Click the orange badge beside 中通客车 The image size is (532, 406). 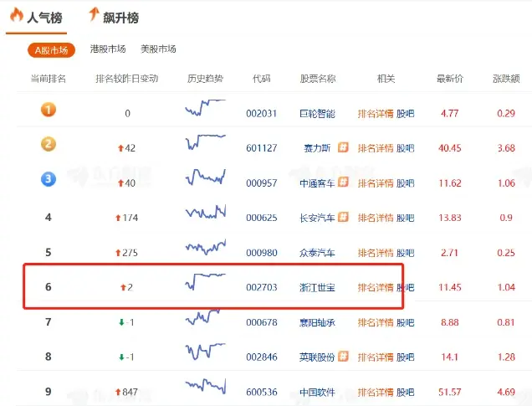coord(343,183)
